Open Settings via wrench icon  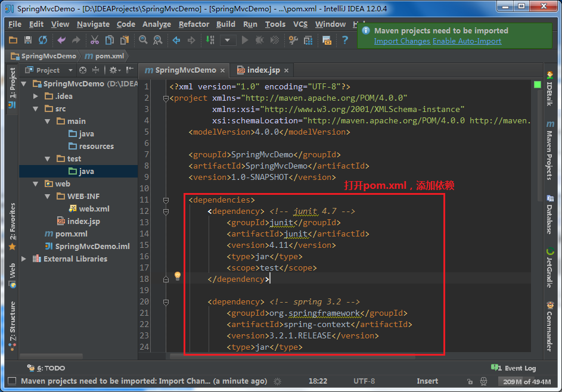293,40
